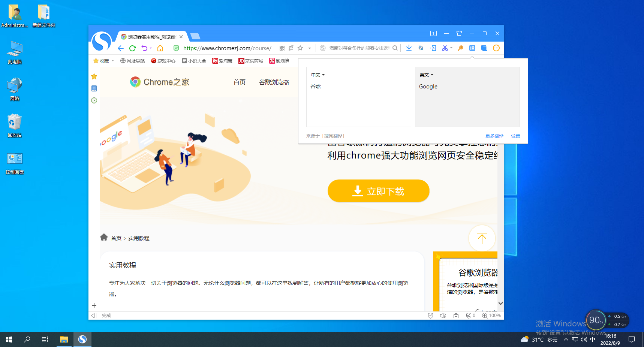This screenshot has width=644, height=347.
Task: Toggle the translate extension icon
Action: 472,48
